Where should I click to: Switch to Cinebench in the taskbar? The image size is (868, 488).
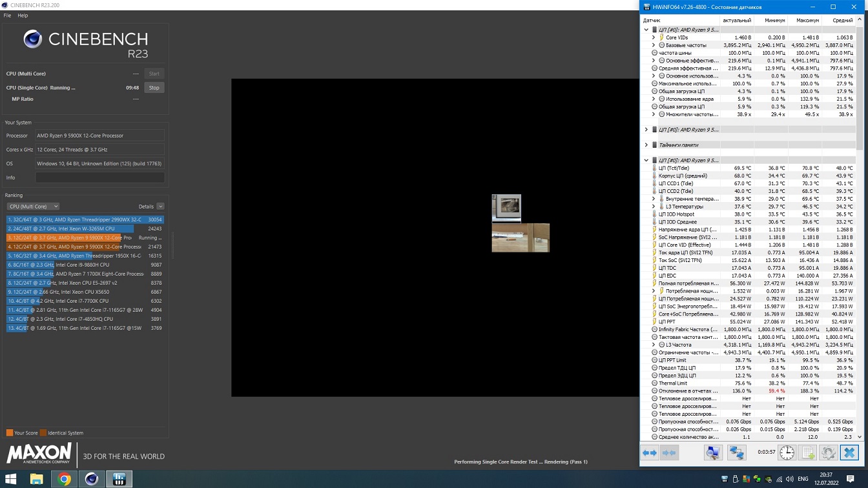pyautogui.click(x=92, y=479)
